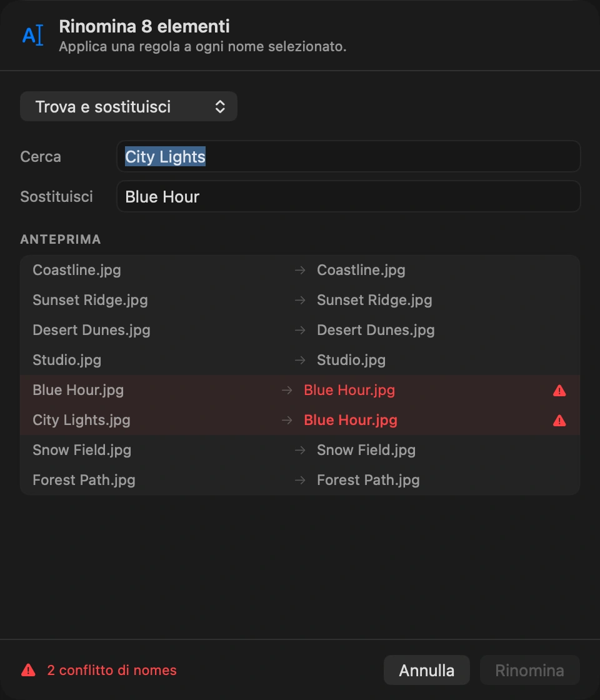This screenshot has height=700, width=600.
Task: Click the red Blue Hour.jpg result for City Lights
Action: 351,420
